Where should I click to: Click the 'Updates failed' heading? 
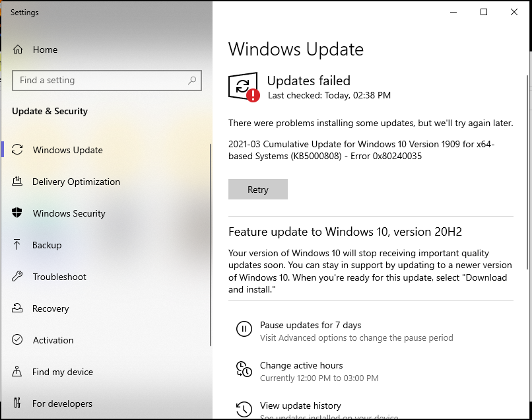[x=308, y=81]
